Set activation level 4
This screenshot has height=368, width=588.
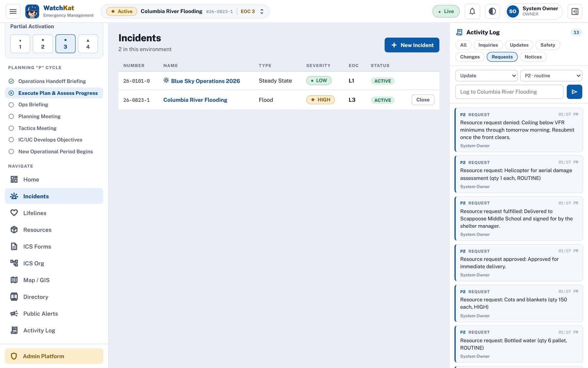tap(88, 44)
